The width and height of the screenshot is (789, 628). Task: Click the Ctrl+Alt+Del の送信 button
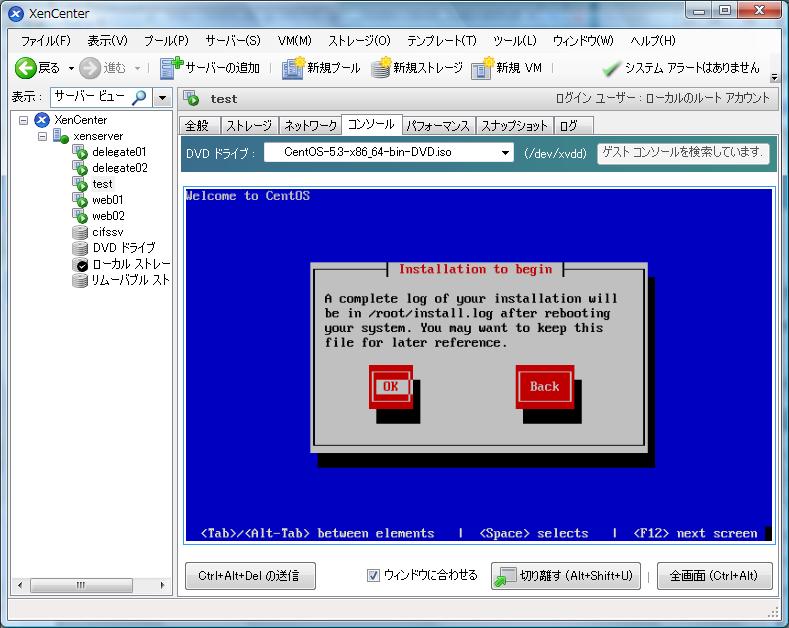250,576
